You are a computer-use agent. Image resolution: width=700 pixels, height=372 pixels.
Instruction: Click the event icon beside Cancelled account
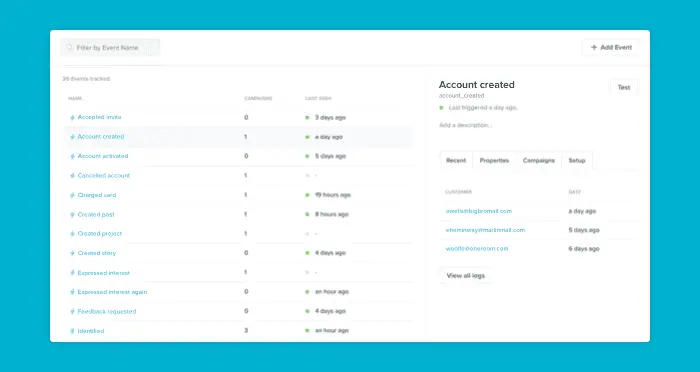72,176
